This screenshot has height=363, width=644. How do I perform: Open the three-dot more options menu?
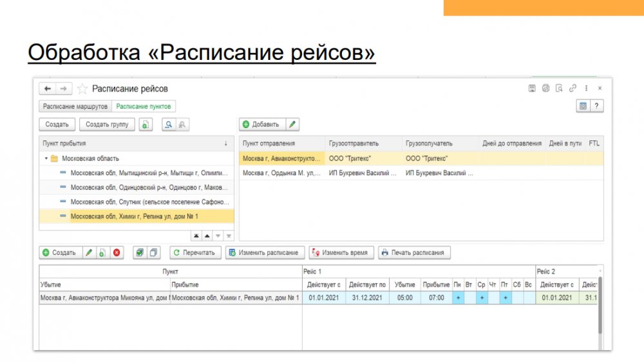point(586,88)
